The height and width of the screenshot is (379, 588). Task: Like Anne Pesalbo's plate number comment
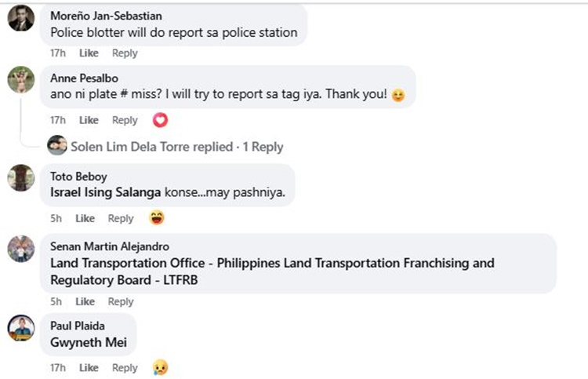(89, 120)
